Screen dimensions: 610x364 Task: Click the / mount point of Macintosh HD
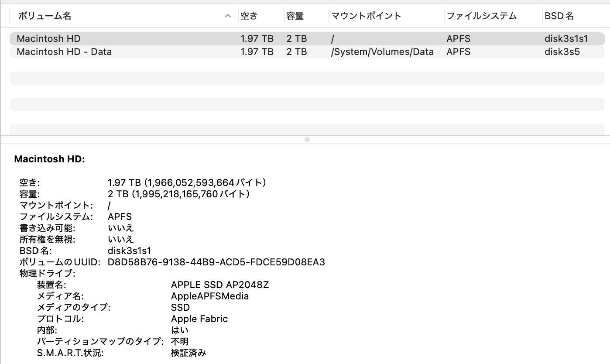coord(332,38)
